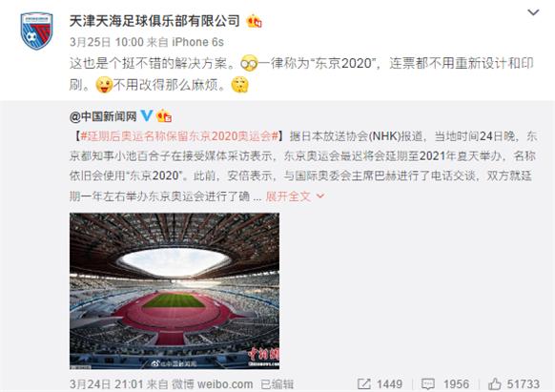Screen dimensions: 555x392
Task: Open the post options chevron menu
Action: (x=533, y=12)
